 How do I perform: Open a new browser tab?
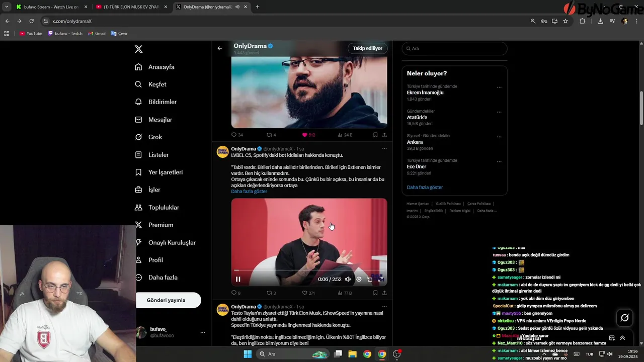point(258,7)
